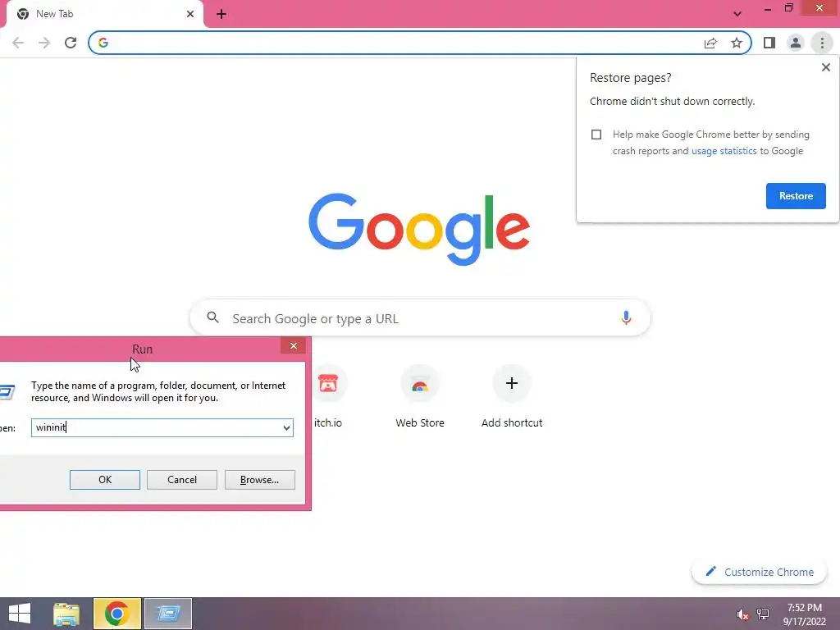Expand the Run dialog Open dropdown arrow
840x630 pixels.
(286, 427)
